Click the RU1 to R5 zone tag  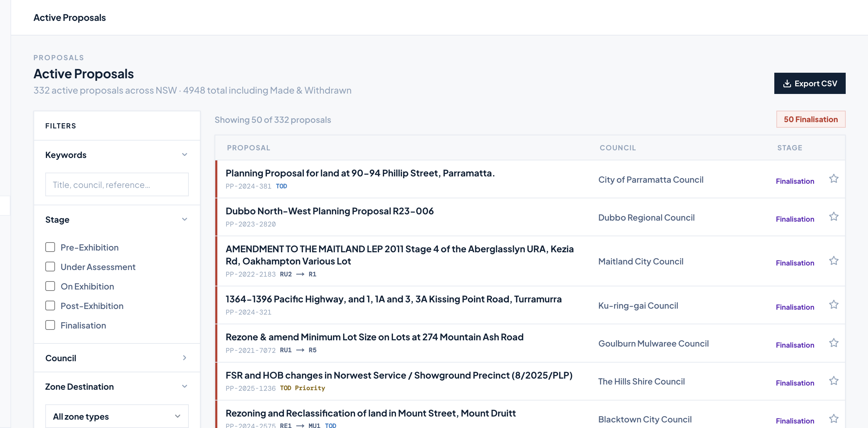pyautogui.click(x=298, y=350)
